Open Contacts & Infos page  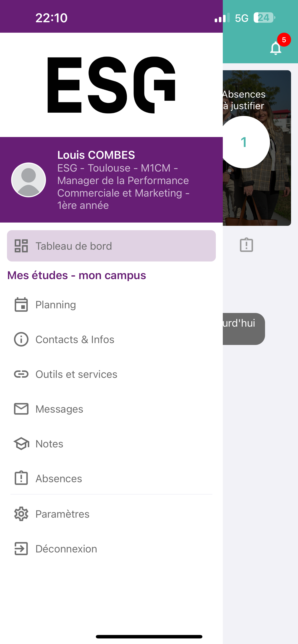point(75,339)
